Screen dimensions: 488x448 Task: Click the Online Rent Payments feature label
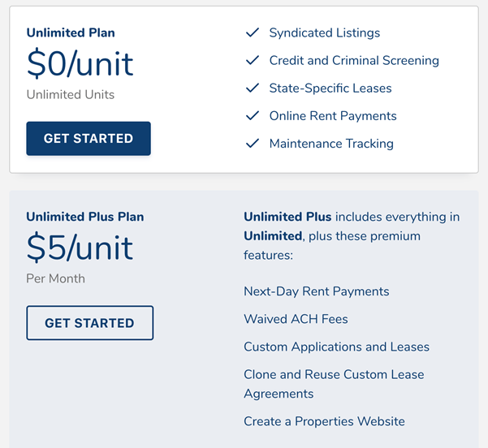click(333, 116)
